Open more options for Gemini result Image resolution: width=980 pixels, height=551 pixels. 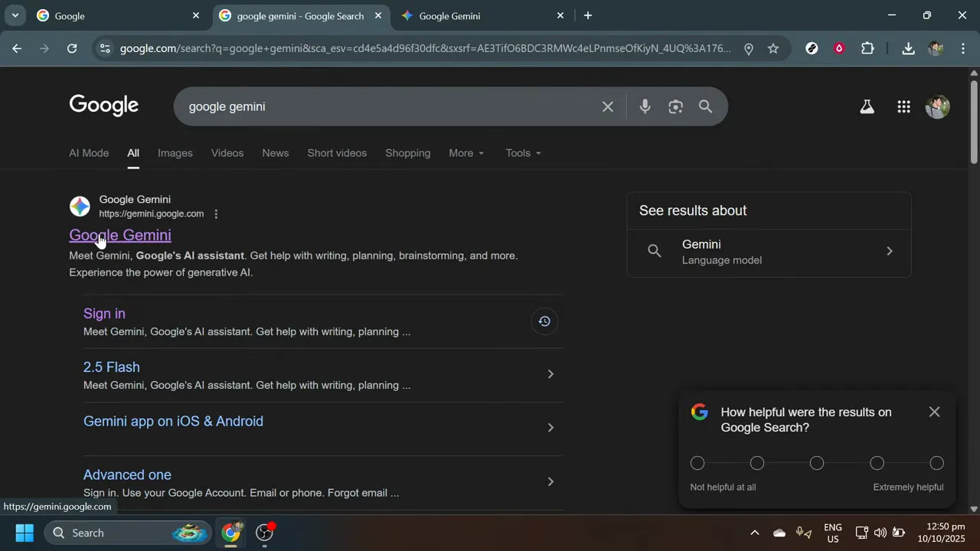coord(216,214)
